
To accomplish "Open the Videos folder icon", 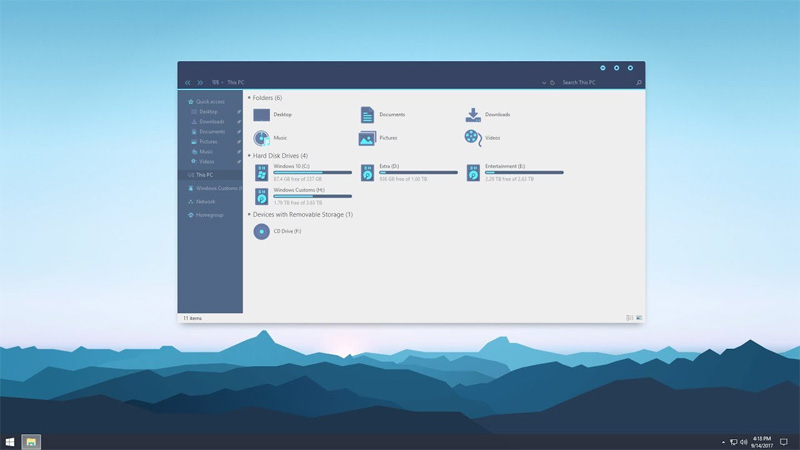I will coord(473,138).
